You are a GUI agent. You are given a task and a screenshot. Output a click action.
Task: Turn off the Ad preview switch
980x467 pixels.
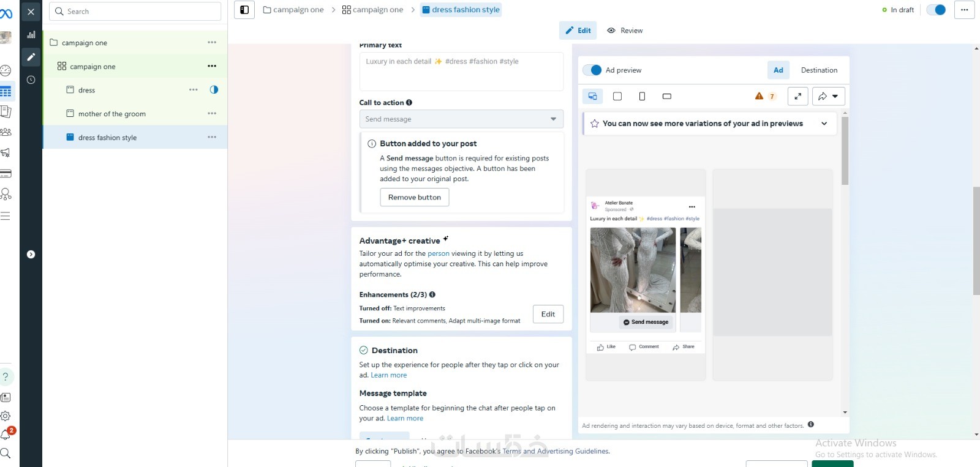point(592,70)
